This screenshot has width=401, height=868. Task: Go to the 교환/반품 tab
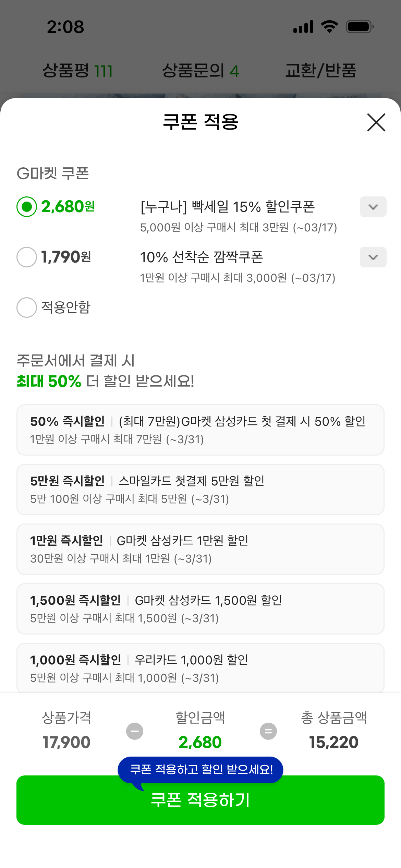321,71
